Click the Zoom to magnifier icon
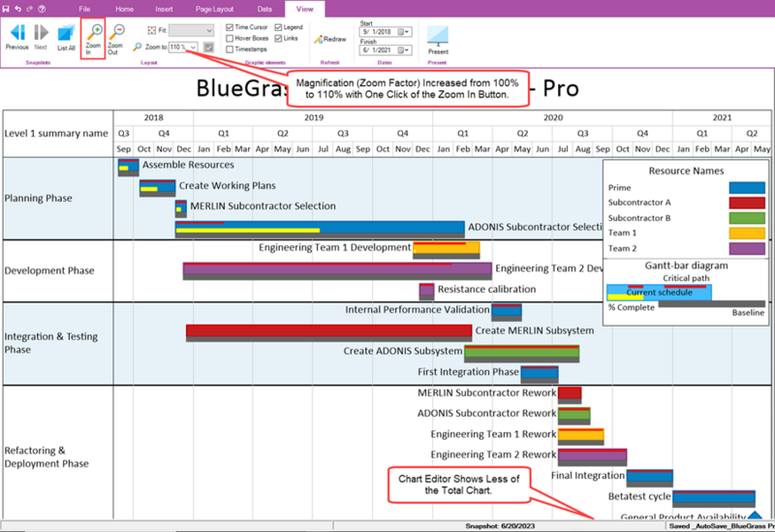 pyautogui.click(x=138, y=47)
